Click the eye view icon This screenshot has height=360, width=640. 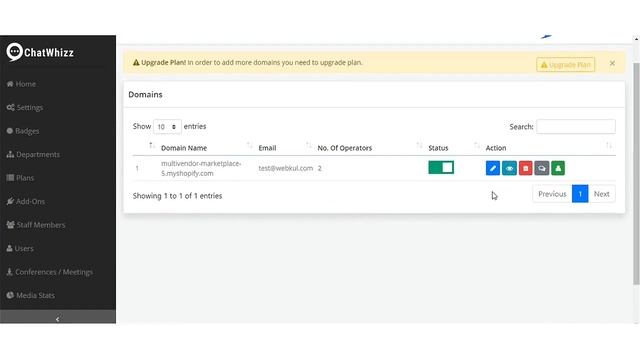(509, 168)
